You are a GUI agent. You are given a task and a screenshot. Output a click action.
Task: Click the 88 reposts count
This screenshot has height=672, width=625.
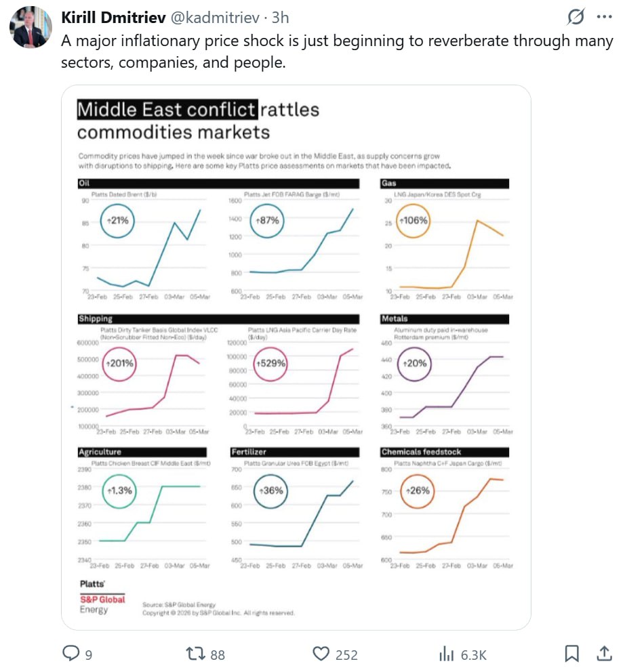[x=218, y=654]
